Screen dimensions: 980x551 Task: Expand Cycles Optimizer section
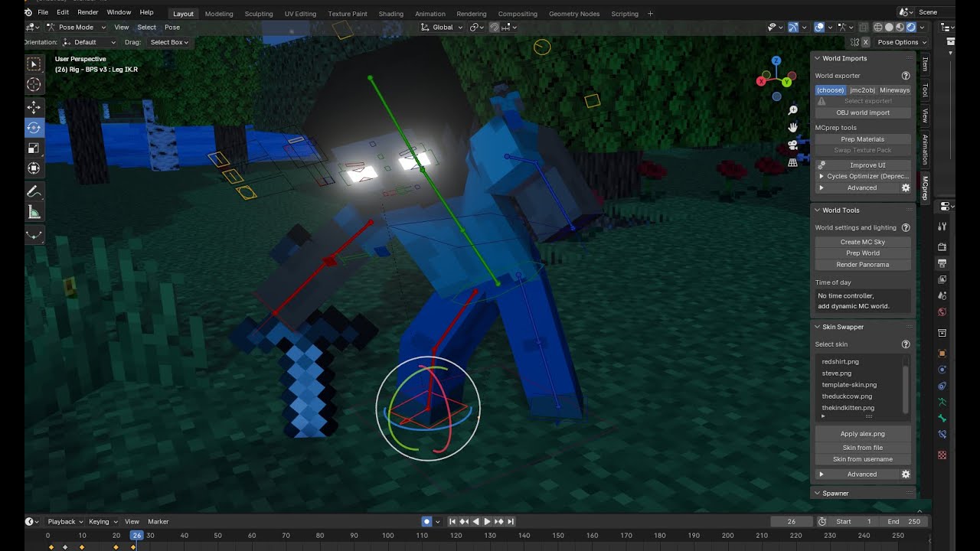pyautogui.click(x=822, y=176)
